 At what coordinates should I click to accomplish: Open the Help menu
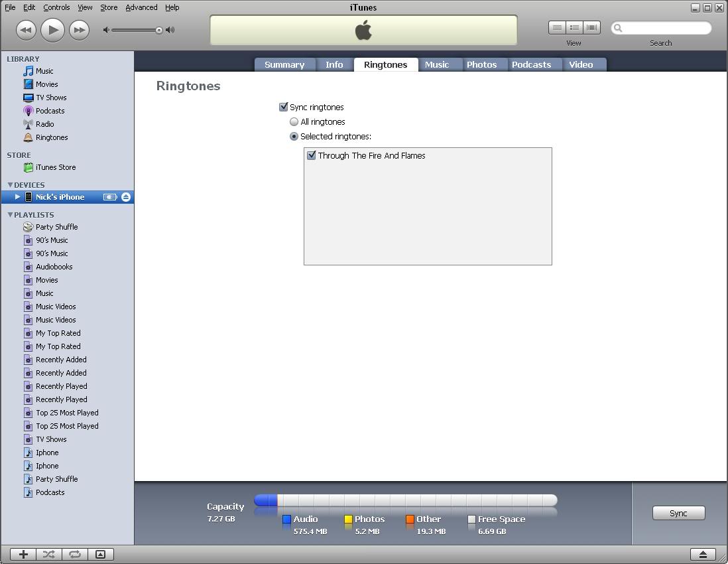pyautogui.click(x=172, y=7)
